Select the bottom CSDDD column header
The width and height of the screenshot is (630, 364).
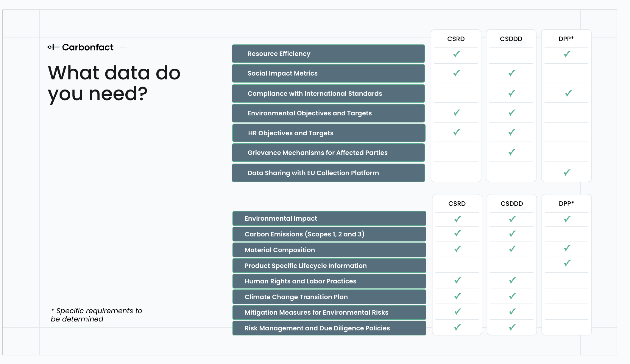click(x=512, y=204)
